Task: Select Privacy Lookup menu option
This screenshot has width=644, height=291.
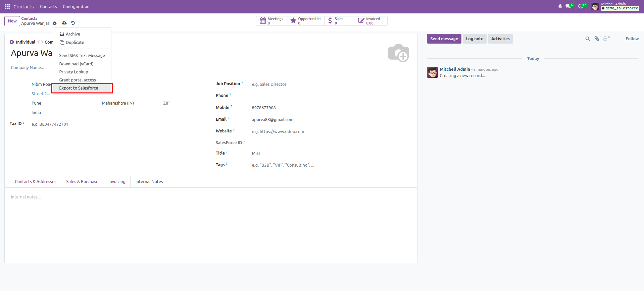Action: 82,72
